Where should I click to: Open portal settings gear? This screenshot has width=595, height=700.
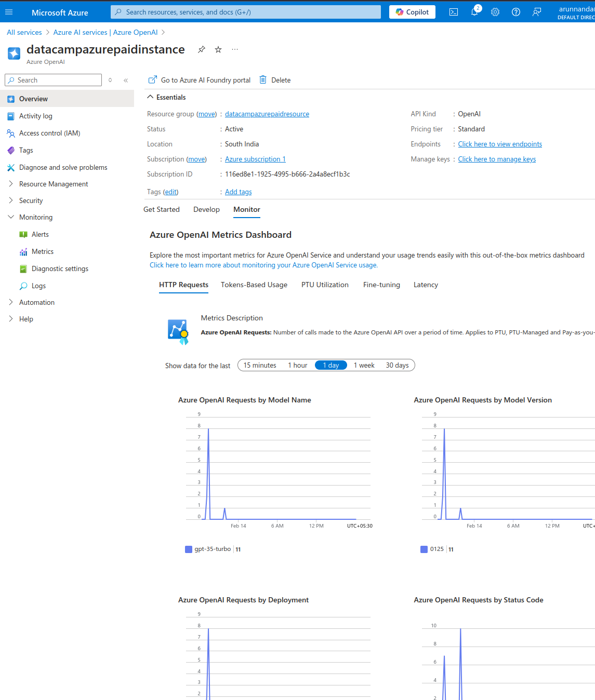[x=495, y=12]
